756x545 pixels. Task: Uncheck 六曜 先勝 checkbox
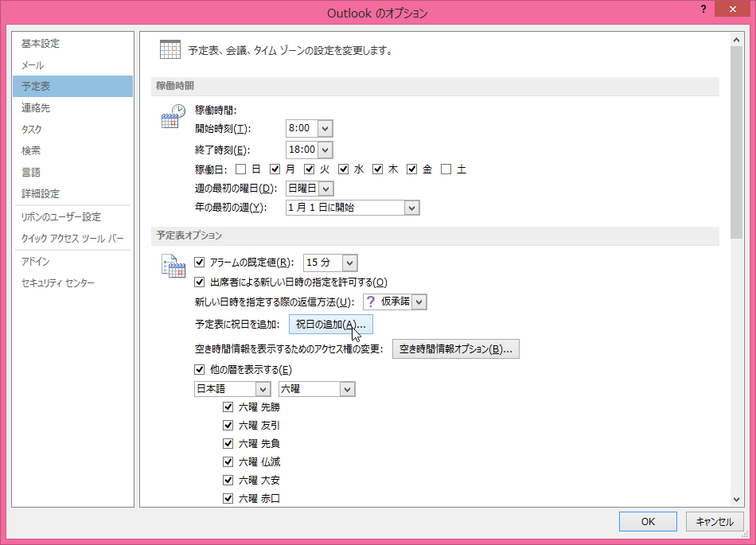tap(228, 407)
